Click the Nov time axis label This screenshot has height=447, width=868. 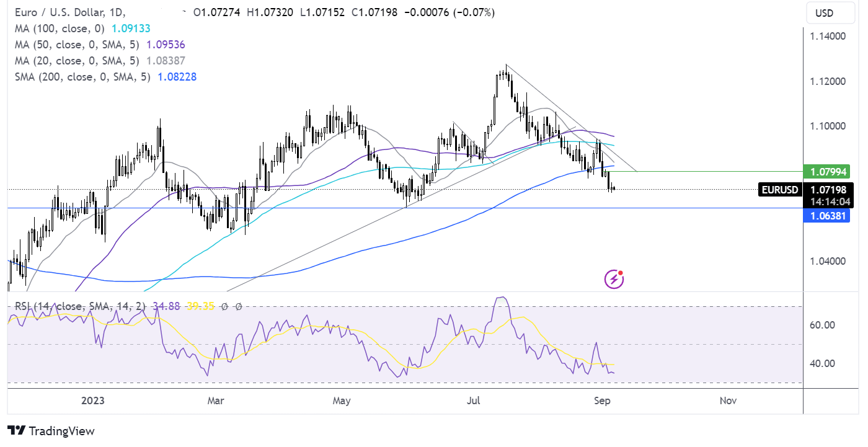(x=728, y=401)
